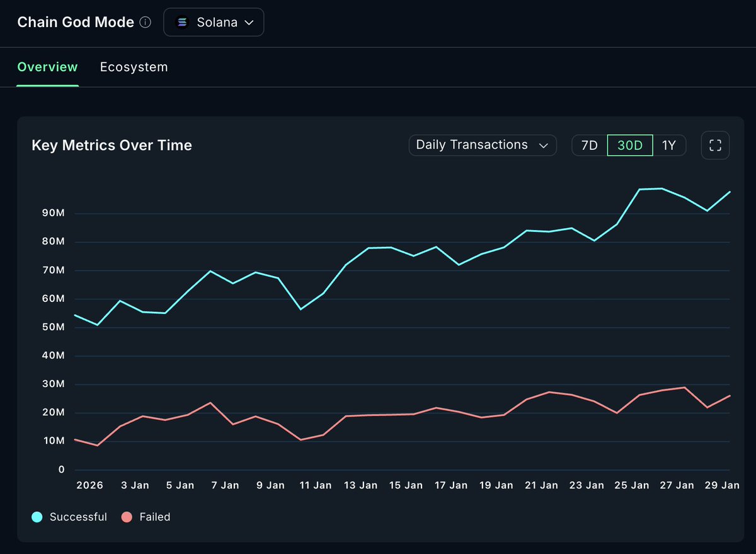Click the Failed red legend dot
The width and height of the screenshot is (756, 554).
(x=127, y=517)
